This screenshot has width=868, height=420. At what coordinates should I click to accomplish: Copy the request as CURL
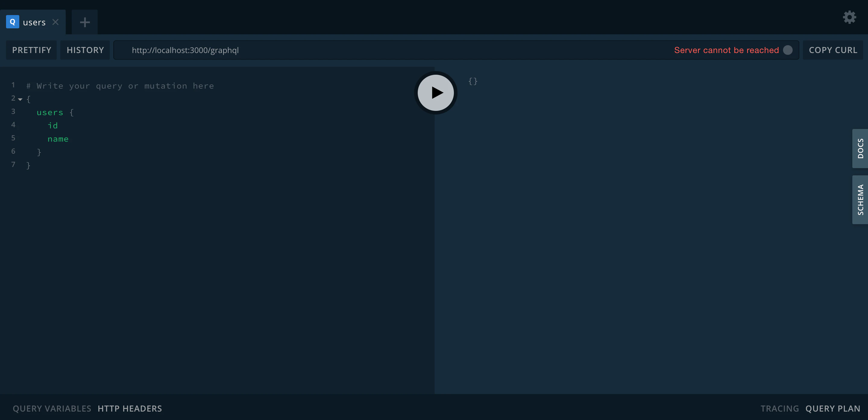click(833, 50)
